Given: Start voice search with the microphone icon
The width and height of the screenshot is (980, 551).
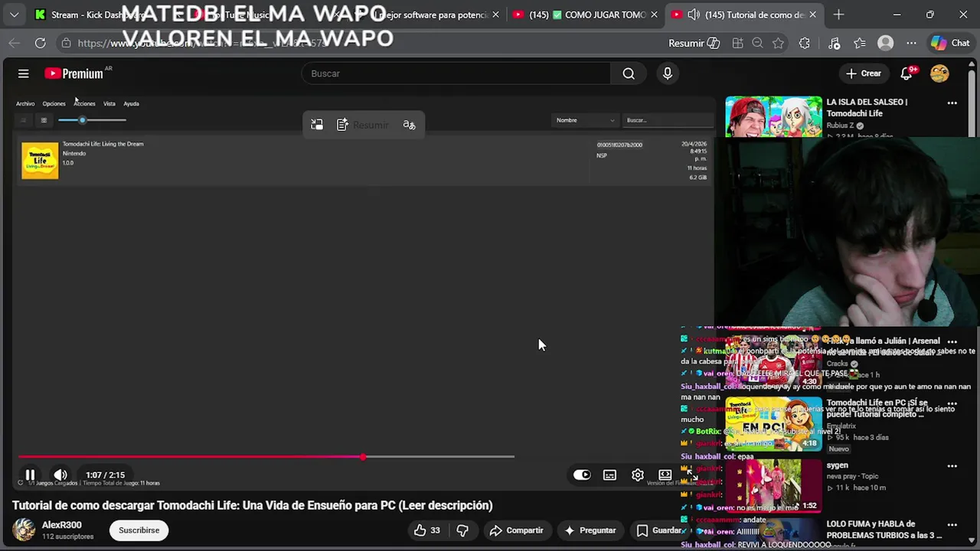Looking at the screenshot, I should (x=668, y=73).
